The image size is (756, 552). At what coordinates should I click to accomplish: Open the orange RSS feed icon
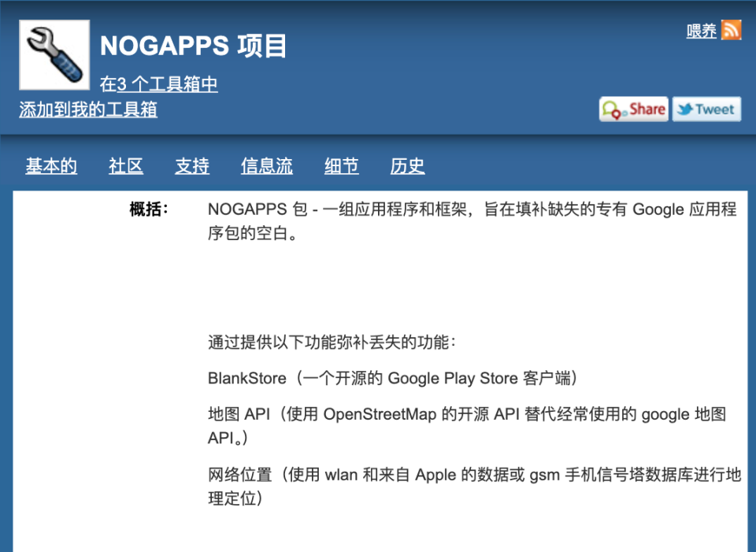point(731,31)
